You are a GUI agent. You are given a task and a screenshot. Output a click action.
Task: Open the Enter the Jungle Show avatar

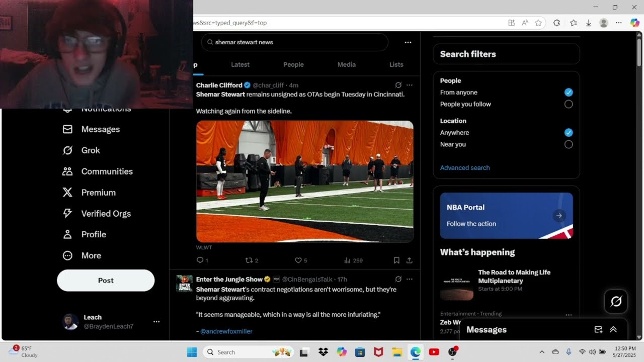[x=184, y=283]
